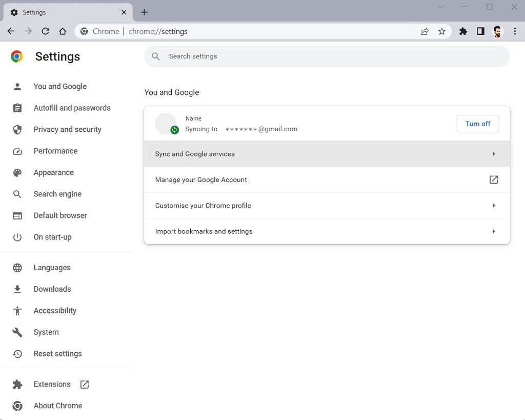Click the puzzle piece icon in sidebar

click(17, 385)
